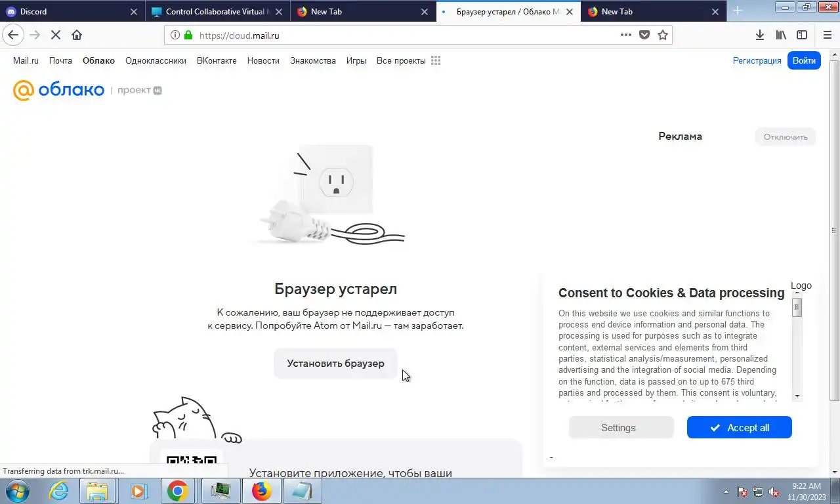Open the Firefox downloads arrow
This screenshot has width=840, height=504.
click(760, 35)
